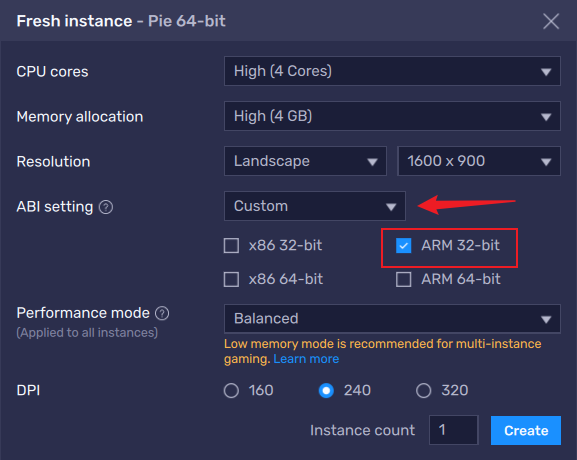Open the 1600 x 900 resolution dropdown
The image size is (577, 460).
tap(479, 161)
